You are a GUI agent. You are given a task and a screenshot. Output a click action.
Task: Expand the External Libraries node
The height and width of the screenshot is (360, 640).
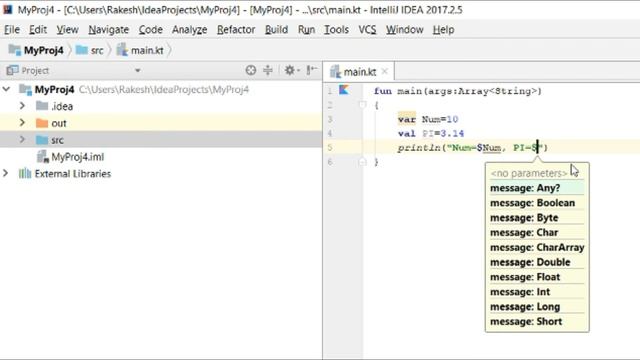5,173
